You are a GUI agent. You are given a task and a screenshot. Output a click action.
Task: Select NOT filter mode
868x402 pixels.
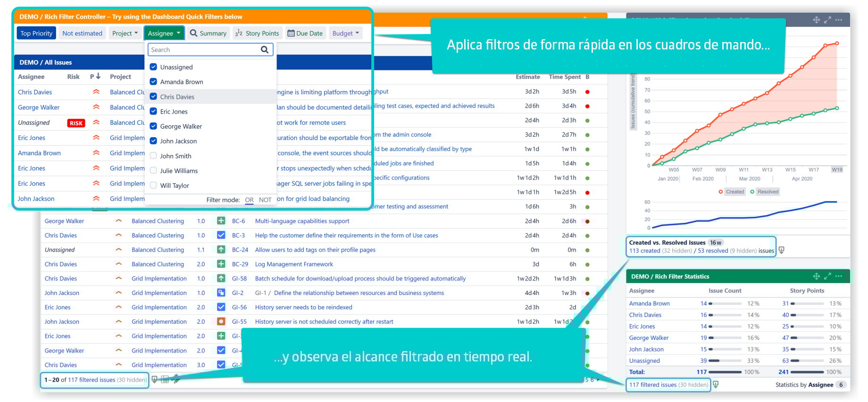pos(265,200)
